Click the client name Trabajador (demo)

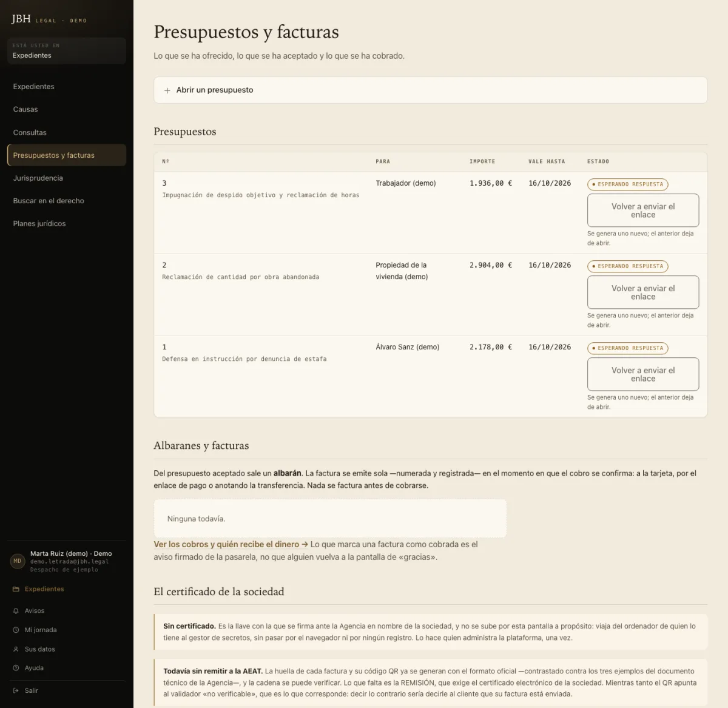point(406,183)
